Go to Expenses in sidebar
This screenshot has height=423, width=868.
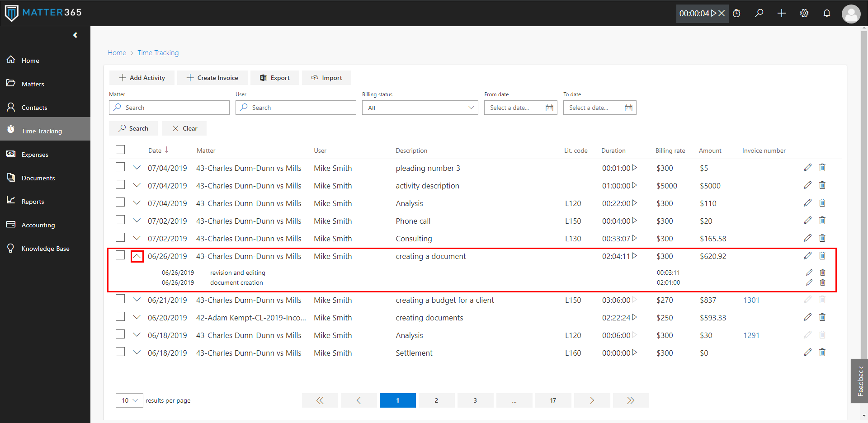(x=35, y=155)
